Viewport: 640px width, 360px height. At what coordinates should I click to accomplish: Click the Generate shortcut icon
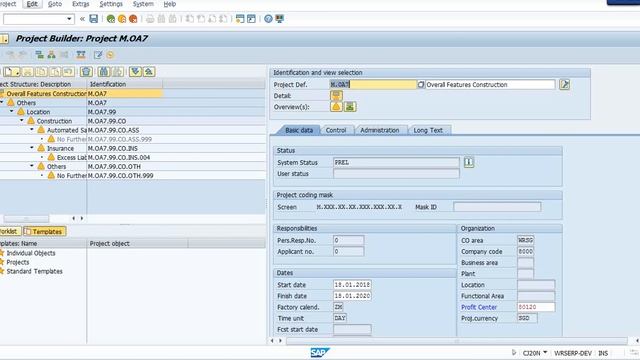click(x=251, y=19)
